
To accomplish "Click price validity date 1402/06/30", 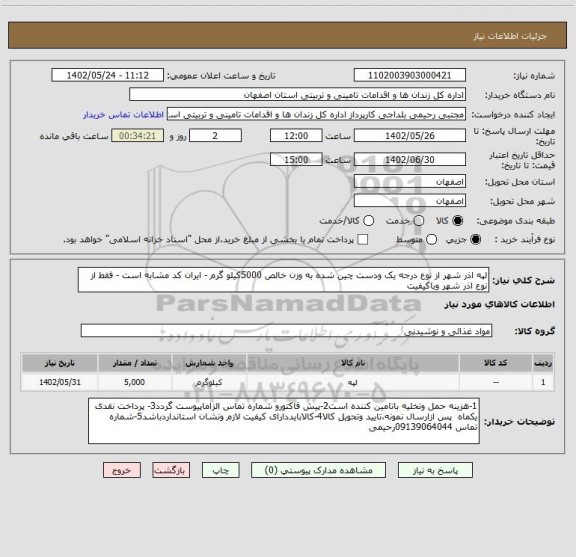I will coord(410,159).
